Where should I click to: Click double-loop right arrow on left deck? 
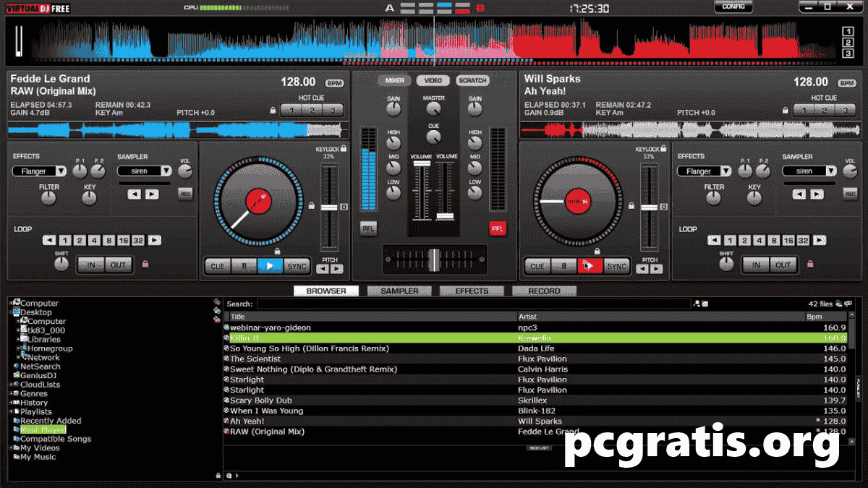(x=154, y=241)
